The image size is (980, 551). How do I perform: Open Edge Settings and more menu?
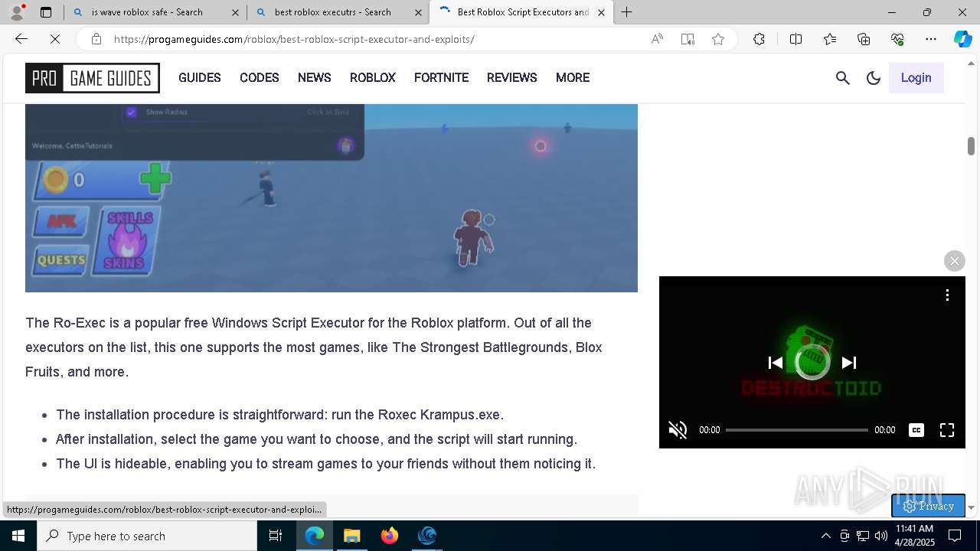(x=931, y=39)
